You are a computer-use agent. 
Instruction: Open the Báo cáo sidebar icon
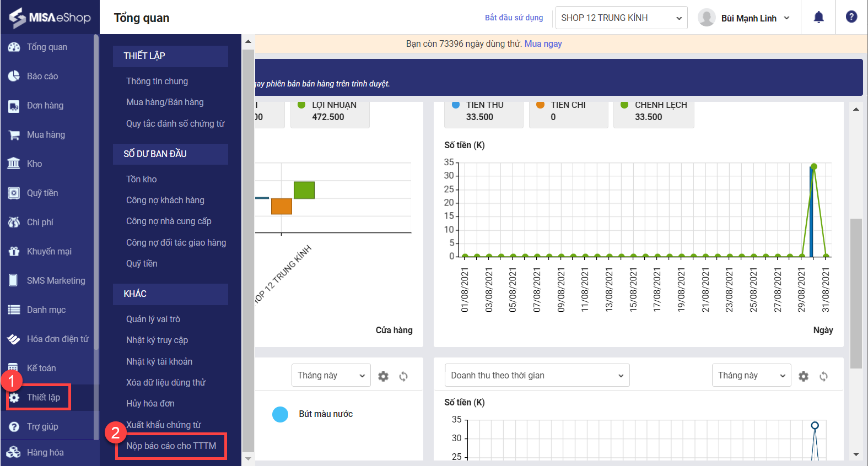tap(14, 76)
